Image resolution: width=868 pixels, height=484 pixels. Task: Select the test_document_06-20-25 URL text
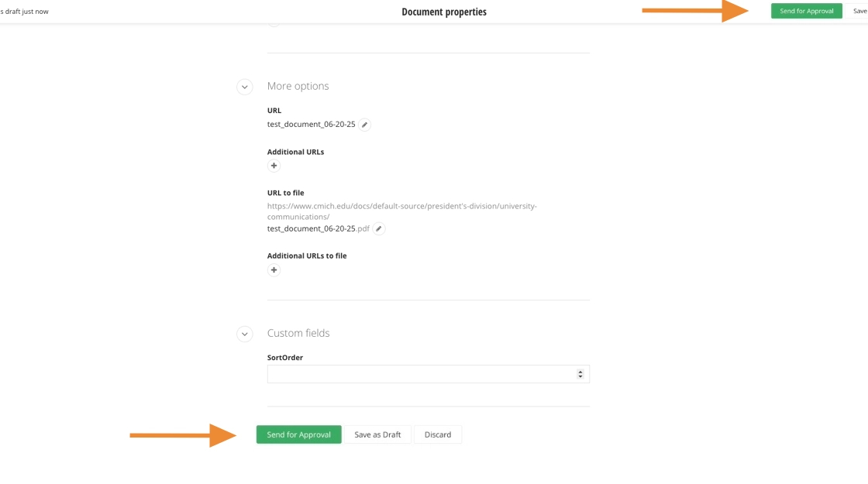point(311,124)
